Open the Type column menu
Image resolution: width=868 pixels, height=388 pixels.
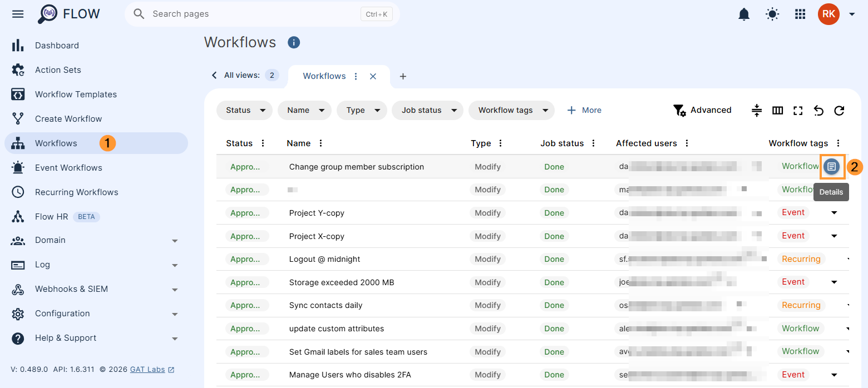point(501,143)
